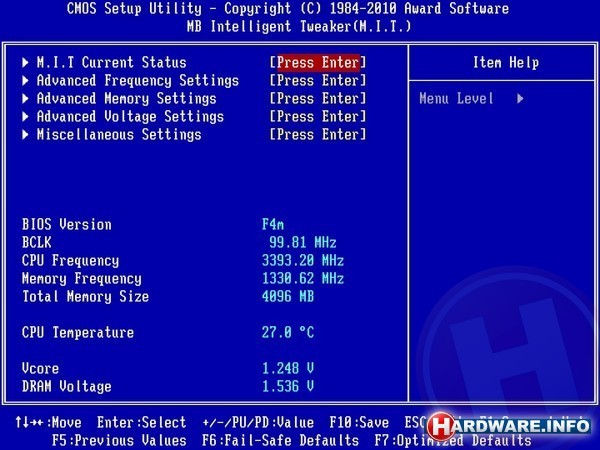Click the DRAM Voltage label
This screenshot has height=450, width=600.
click(x=67, y=386)
